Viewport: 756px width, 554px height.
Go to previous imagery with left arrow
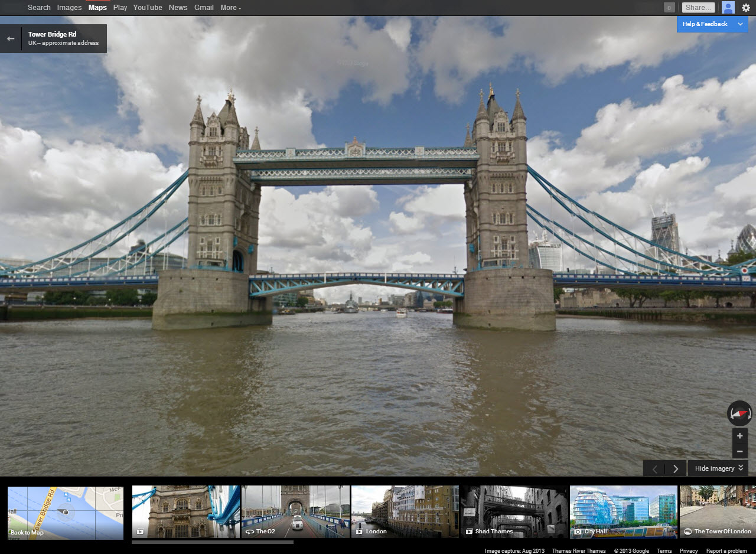tap(654, 468)
